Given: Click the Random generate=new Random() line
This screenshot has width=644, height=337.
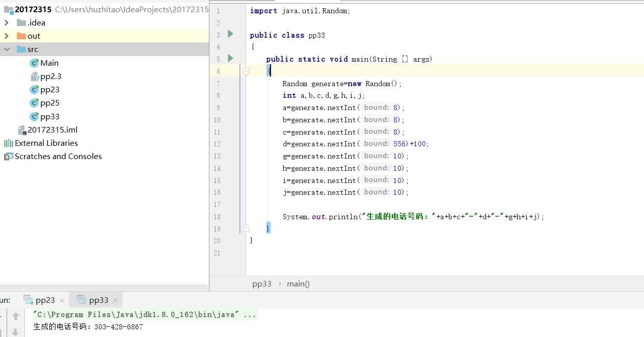Looking at the screenshot, I should [342, 84].
